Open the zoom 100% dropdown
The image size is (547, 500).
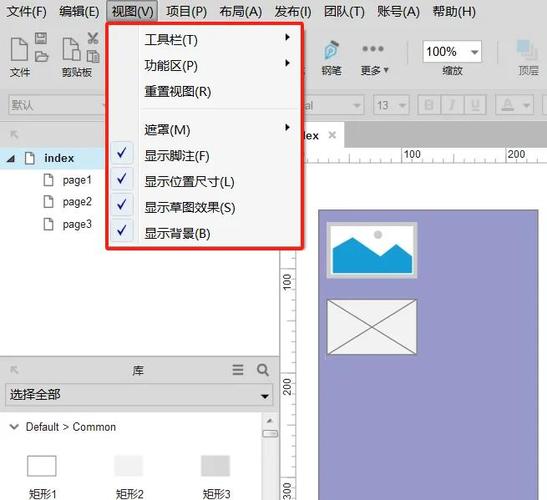point(474,52)
